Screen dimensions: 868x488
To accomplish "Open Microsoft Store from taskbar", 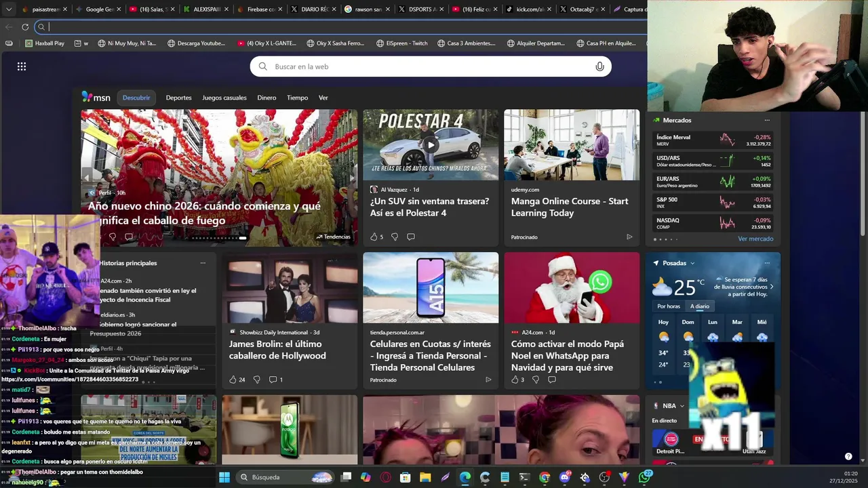I will (x=405, y=477).
